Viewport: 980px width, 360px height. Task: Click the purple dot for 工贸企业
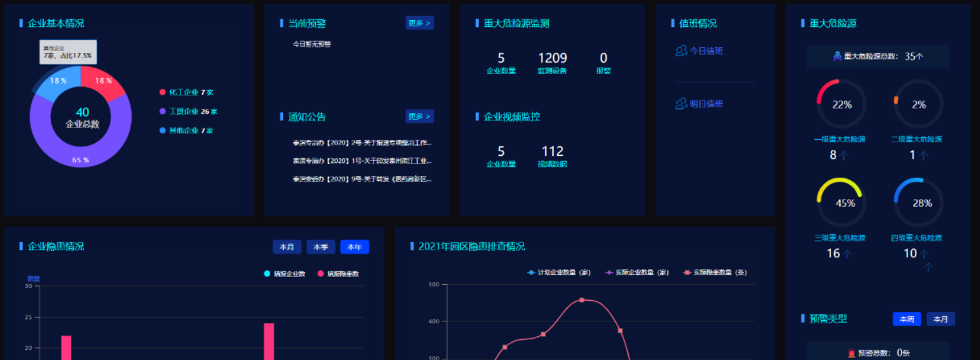tap(162, 111)
